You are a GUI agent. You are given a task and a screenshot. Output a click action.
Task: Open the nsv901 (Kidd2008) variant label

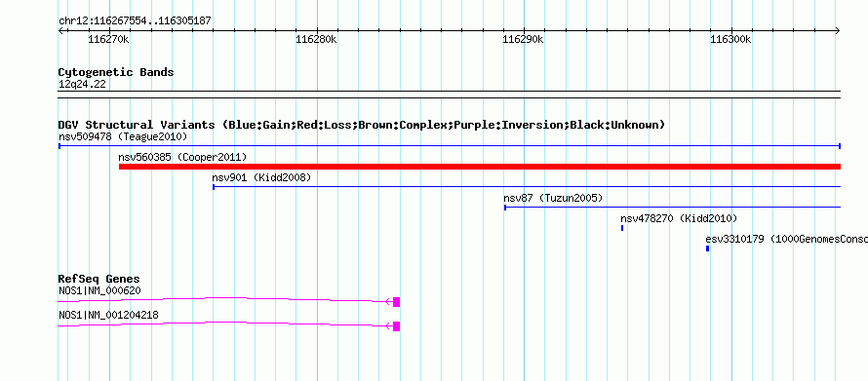click(261, 177)
